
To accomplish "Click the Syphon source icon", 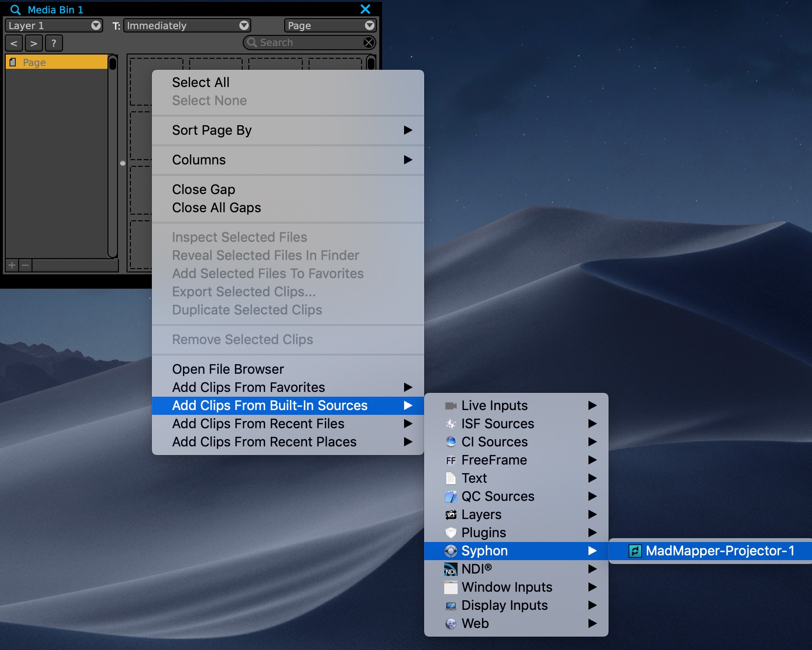I will [450, 551].
